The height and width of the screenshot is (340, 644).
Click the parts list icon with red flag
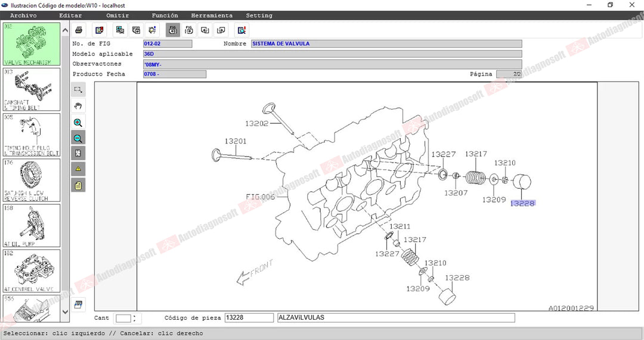99,30
